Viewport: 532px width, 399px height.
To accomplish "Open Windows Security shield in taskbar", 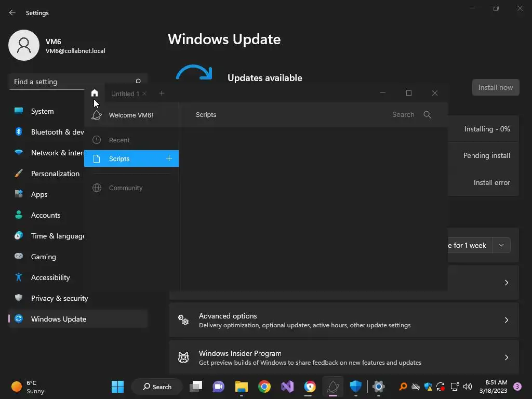I will 355,387.
